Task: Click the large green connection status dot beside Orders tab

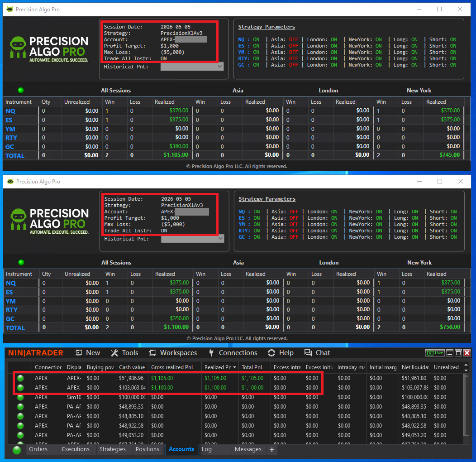Action: coord(17,450)
